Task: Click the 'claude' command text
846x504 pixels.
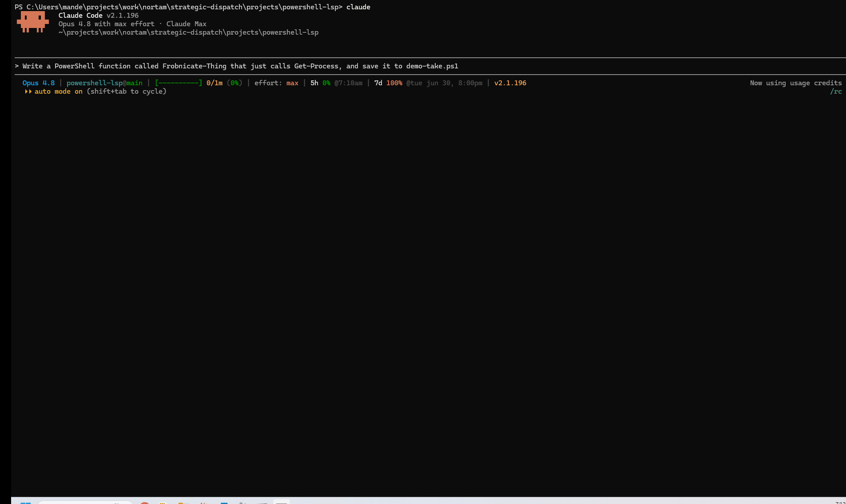Action: [x=358, y=7]
